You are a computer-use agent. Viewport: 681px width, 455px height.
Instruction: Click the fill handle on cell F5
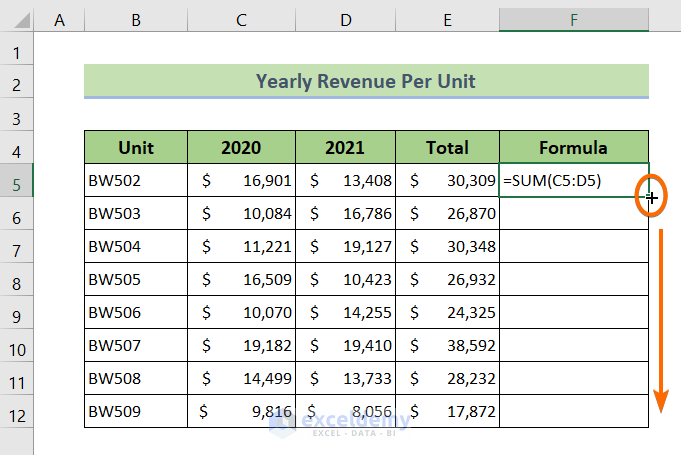[x=649, y=197]
